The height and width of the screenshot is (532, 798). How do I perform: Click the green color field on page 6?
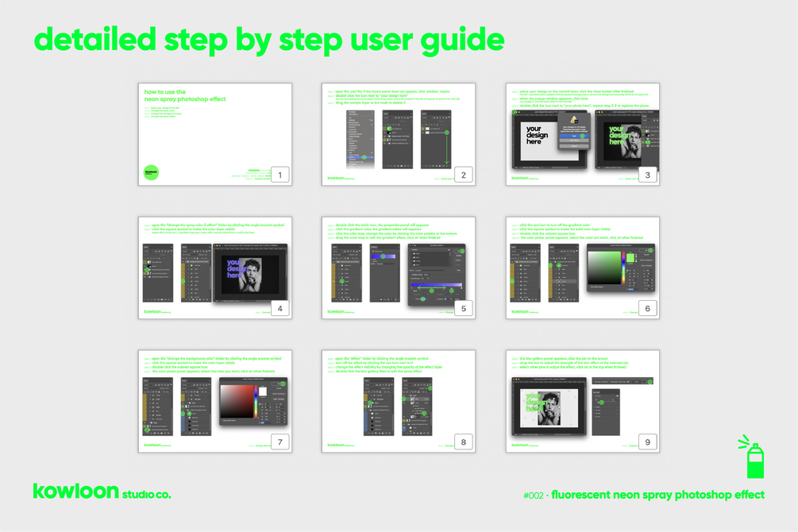click(x=604, y=268)
